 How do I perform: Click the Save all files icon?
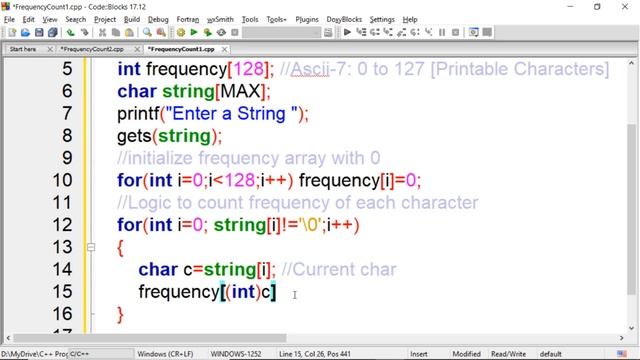coord(53,32)
